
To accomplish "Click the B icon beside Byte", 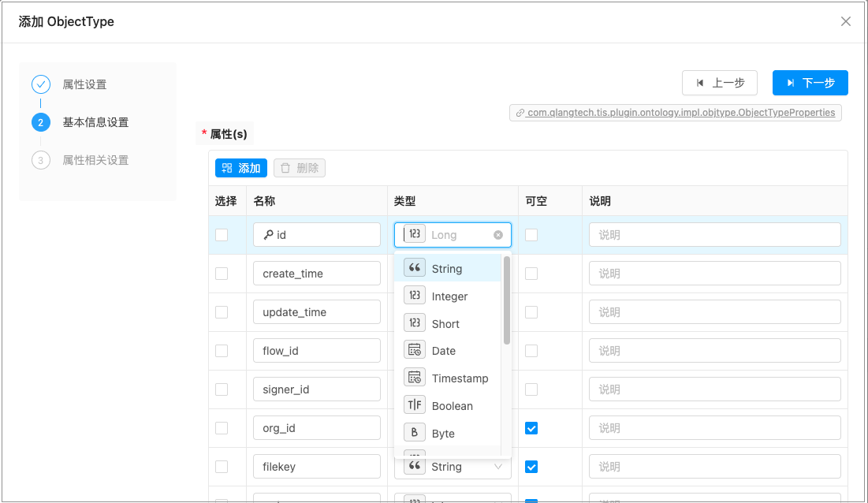I will point(415,433).
